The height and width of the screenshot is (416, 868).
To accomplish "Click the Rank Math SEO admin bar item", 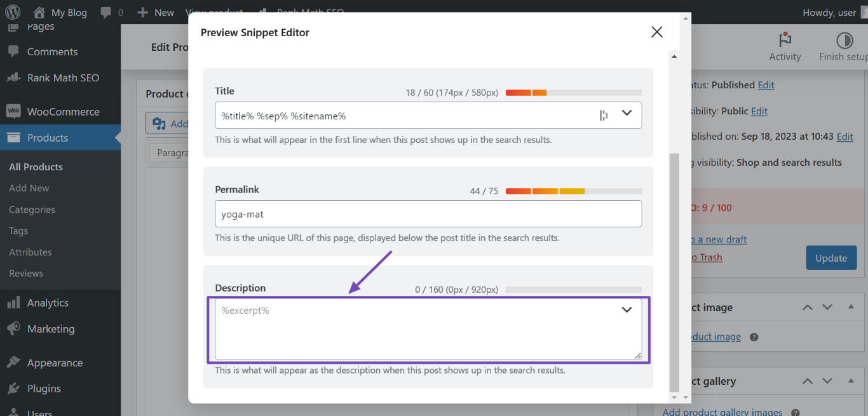I will coord(302,13).
